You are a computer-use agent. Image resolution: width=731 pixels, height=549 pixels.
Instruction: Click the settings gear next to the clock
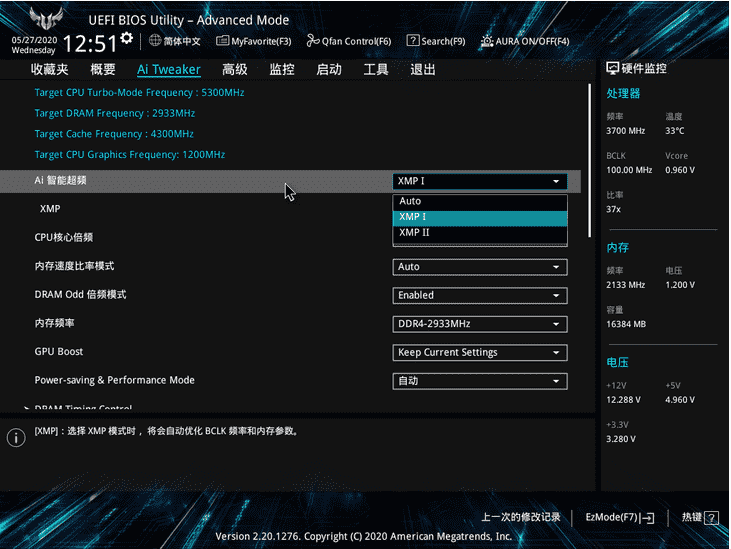(126, 38)
